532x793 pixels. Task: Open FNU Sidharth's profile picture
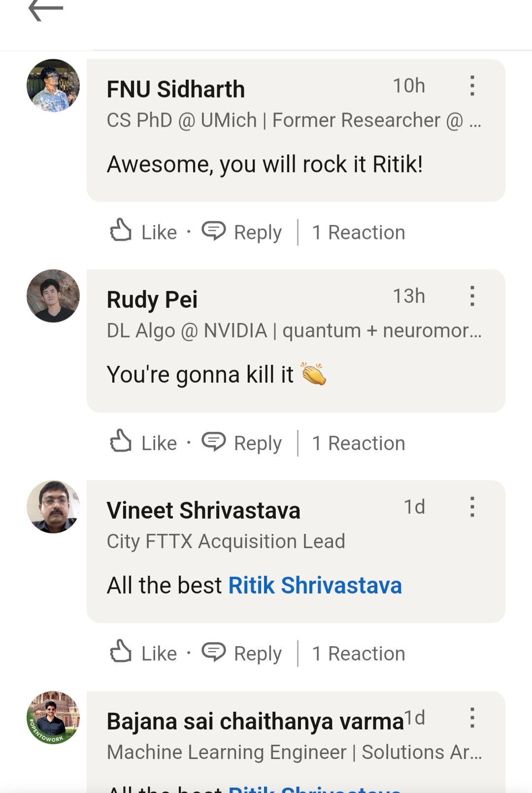click(x=53, y=86)
